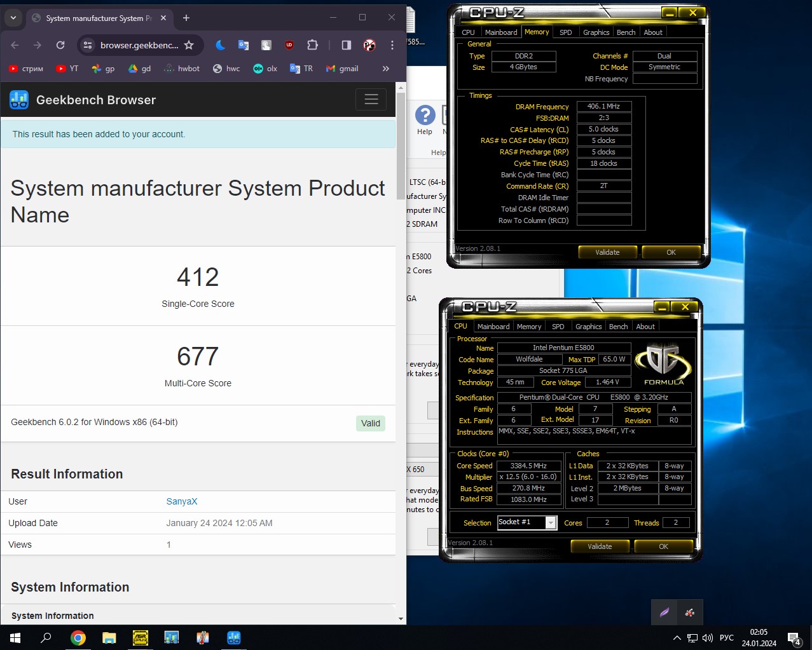Open the gd Google Drive bookmark
The height and width of the screenshot is (650, 812).
139,69
